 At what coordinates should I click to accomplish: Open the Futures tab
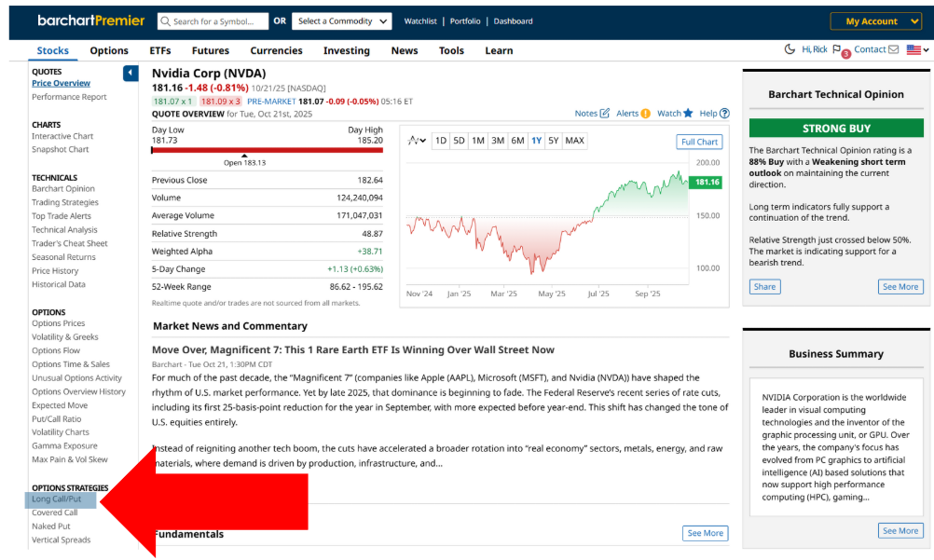[x=211, y=50]
